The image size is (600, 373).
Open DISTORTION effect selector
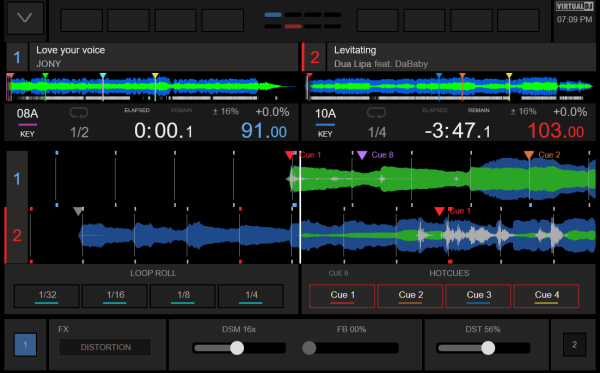coord(105,347)
